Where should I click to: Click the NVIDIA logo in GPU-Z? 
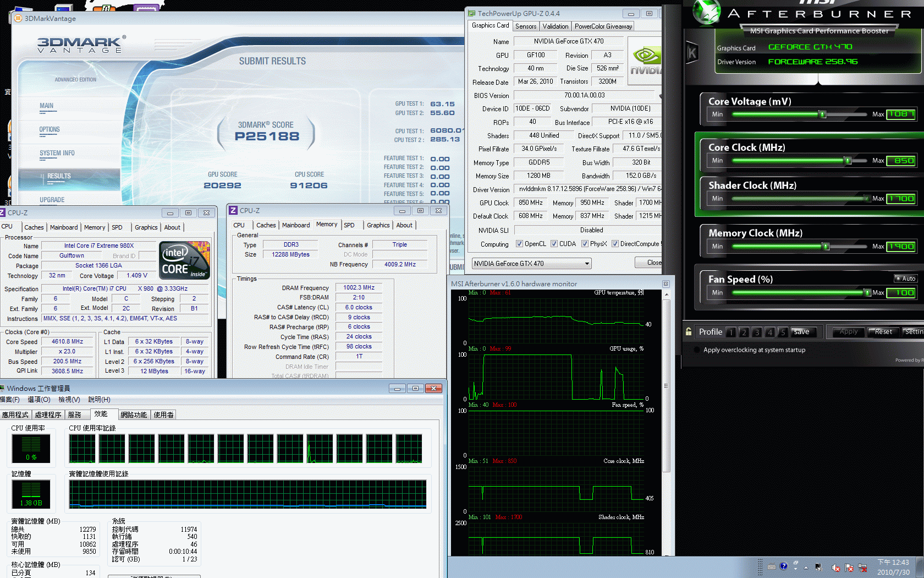click(645, 61)
